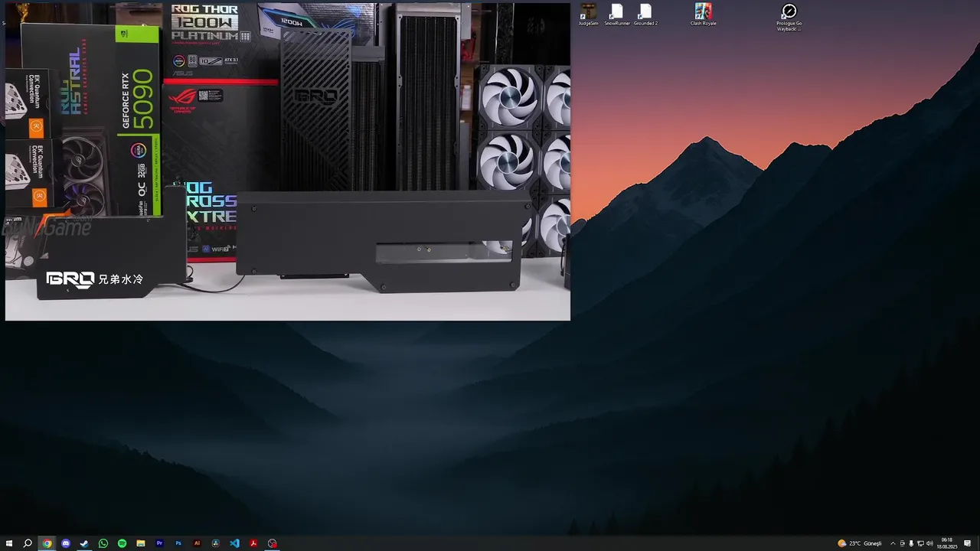Launch Adobe Photoshop from taskbar

[x=178, y=543]
